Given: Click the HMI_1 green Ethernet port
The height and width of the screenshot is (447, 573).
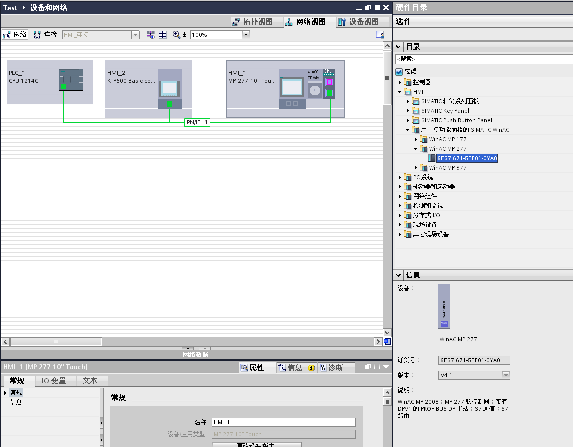Looking at the screenshot, I should (329, 93).
